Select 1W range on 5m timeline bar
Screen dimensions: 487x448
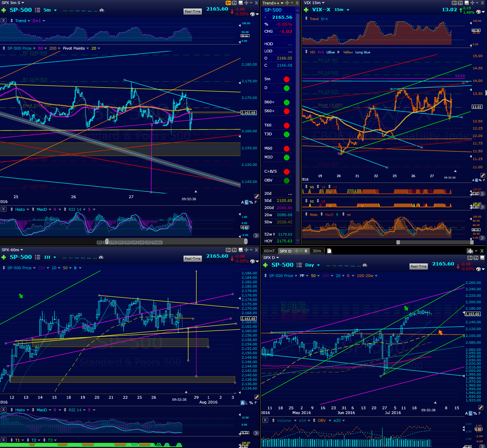coord(141,242)
